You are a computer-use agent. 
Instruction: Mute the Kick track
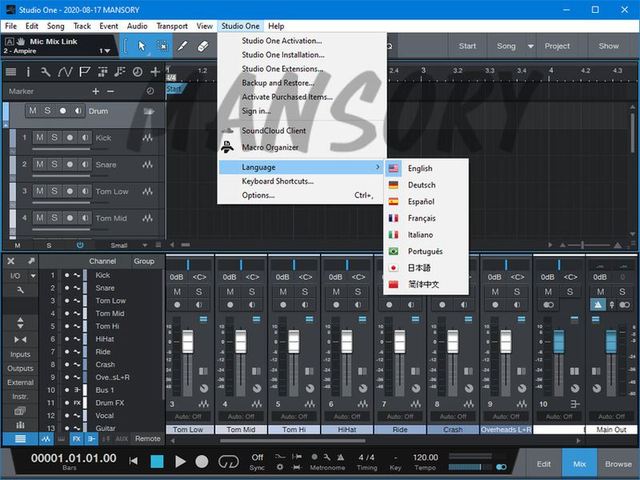coord(39,138)
